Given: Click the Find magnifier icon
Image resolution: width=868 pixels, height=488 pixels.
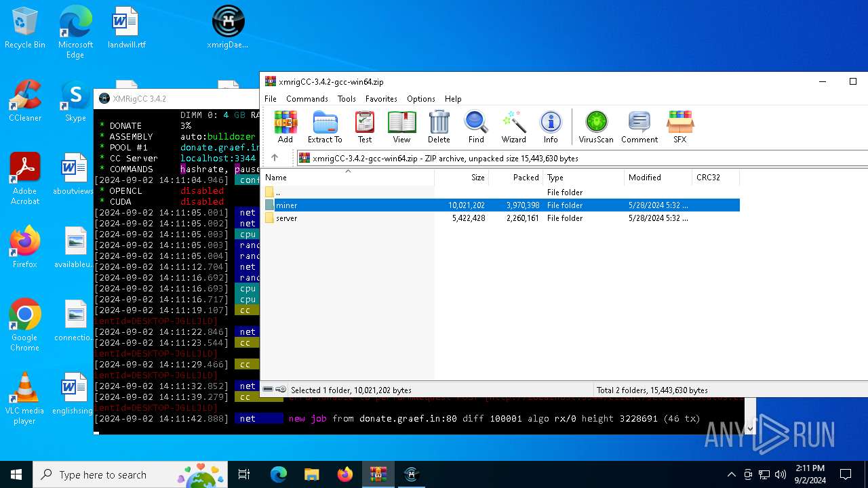Looking at the screenshot, I should [x=476, y=127].
